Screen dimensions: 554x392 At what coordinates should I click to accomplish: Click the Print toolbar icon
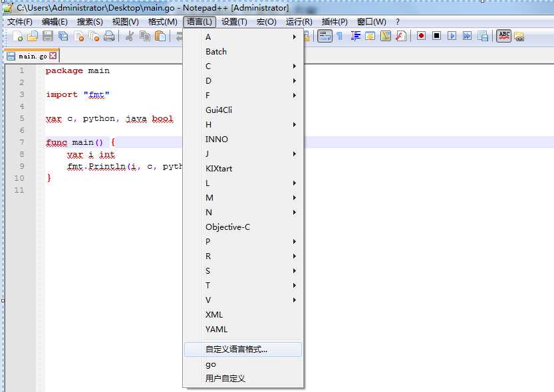pos(109,36)
